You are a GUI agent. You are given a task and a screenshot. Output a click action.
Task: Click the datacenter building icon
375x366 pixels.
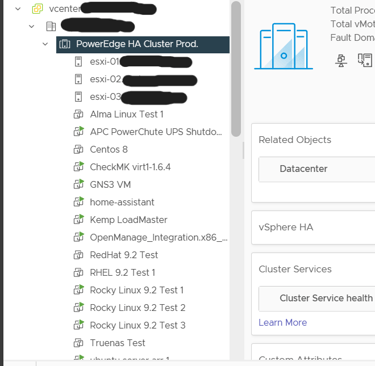point(51,26)
